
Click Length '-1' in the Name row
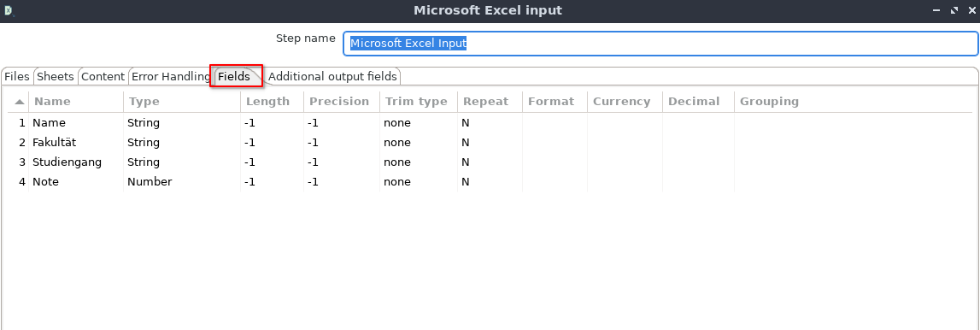click(272, 123)
